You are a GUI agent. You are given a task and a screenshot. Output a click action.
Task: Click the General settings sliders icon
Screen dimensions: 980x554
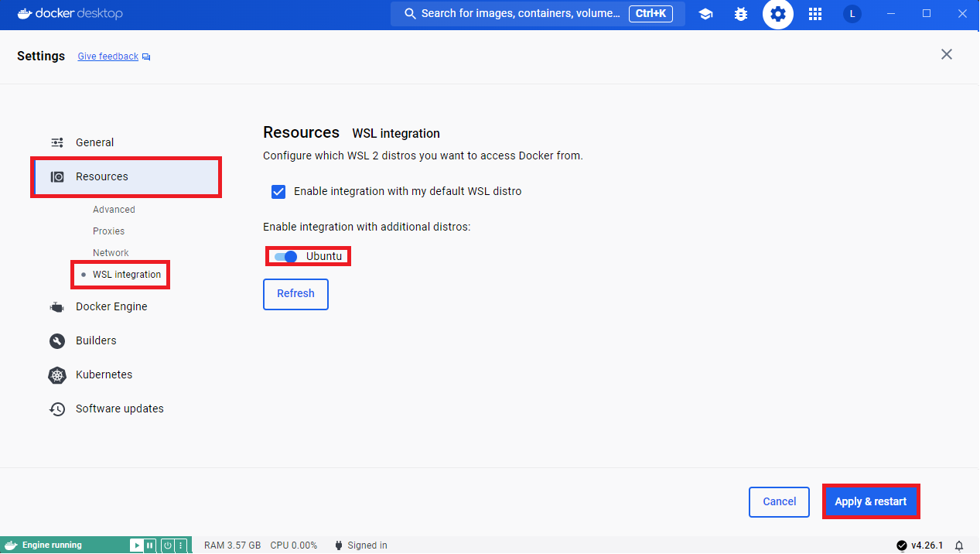57,142
